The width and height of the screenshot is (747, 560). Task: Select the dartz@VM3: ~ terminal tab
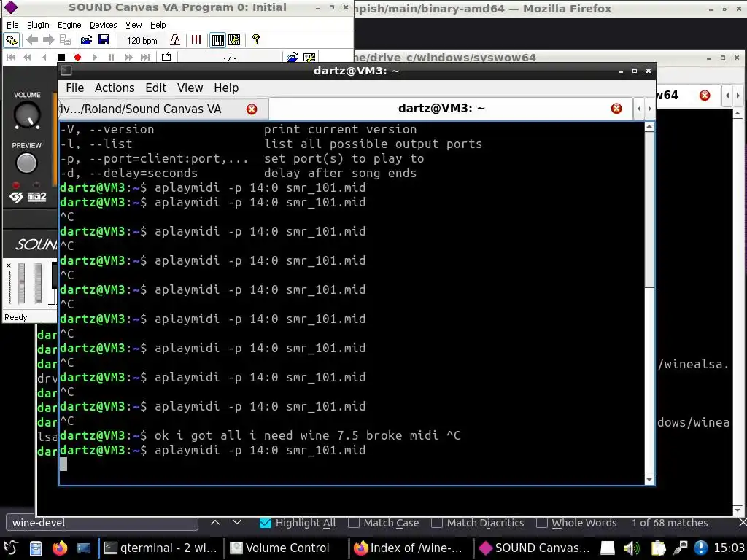click(x=450, y=109)
